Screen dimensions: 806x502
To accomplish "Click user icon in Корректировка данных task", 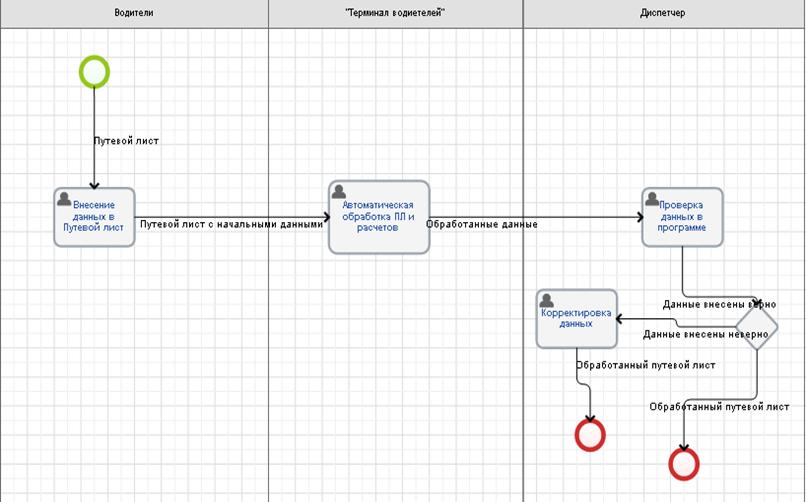I will tap(546, 300).
